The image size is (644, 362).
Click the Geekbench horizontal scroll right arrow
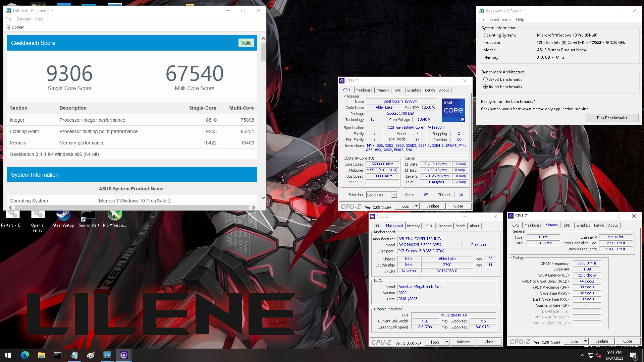253,208
